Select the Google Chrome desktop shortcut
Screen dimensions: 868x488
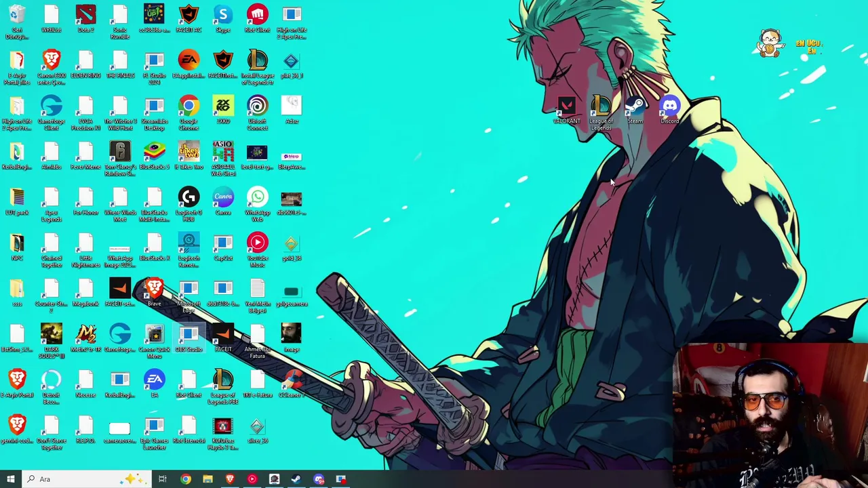(189, 113)
